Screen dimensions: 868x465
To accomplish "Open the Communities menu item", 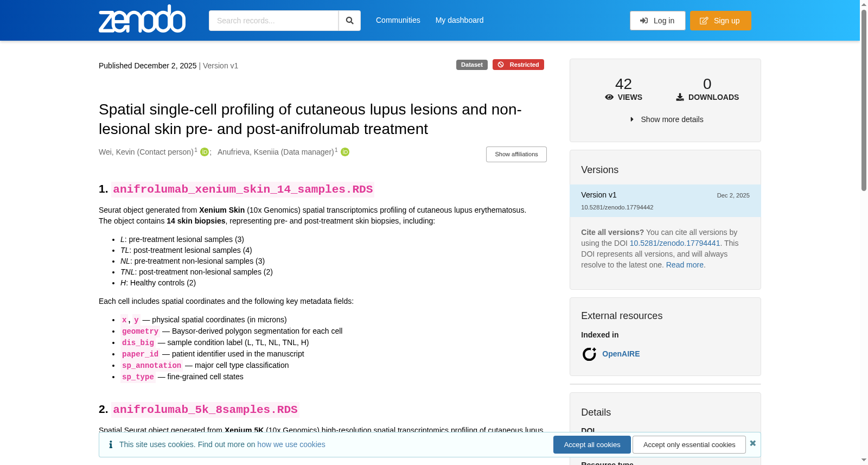I will point(398,20).
